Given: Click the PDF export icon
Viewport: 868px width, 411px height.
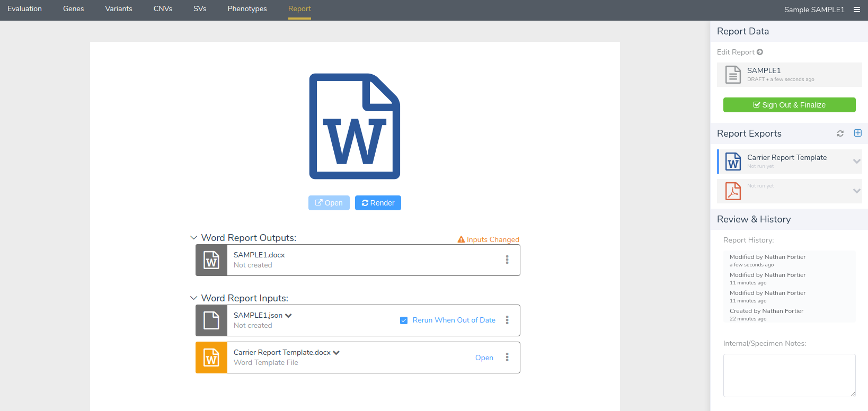Looking at the screenshot, I should (733, 191).
